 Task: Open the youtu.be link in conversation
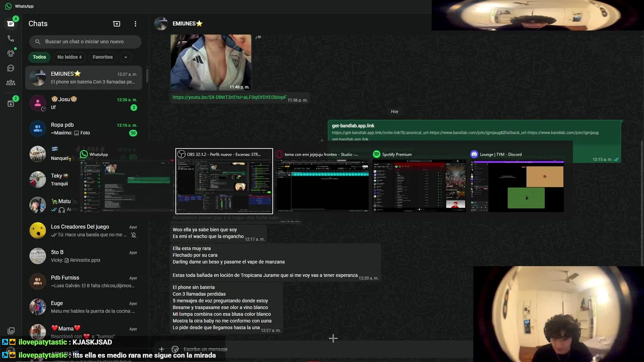point(229,97)
